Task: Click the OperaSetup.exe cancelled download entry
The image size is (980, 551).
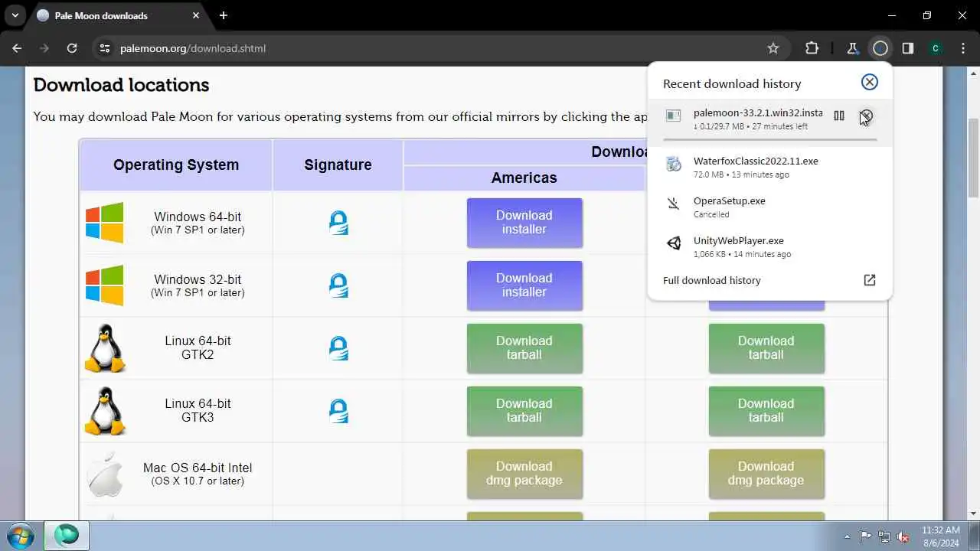Action: click(x=770, y=207)
